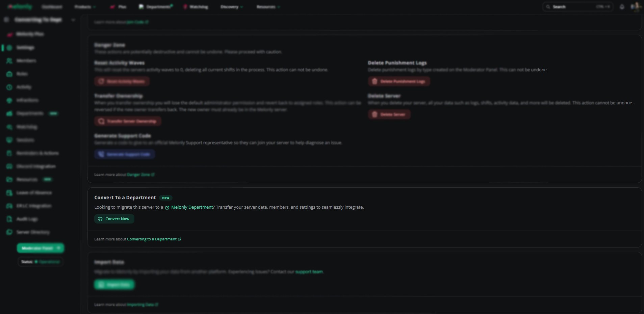Open the Importing Data learn more link
644x314 pixels.
tap(143, 305)
